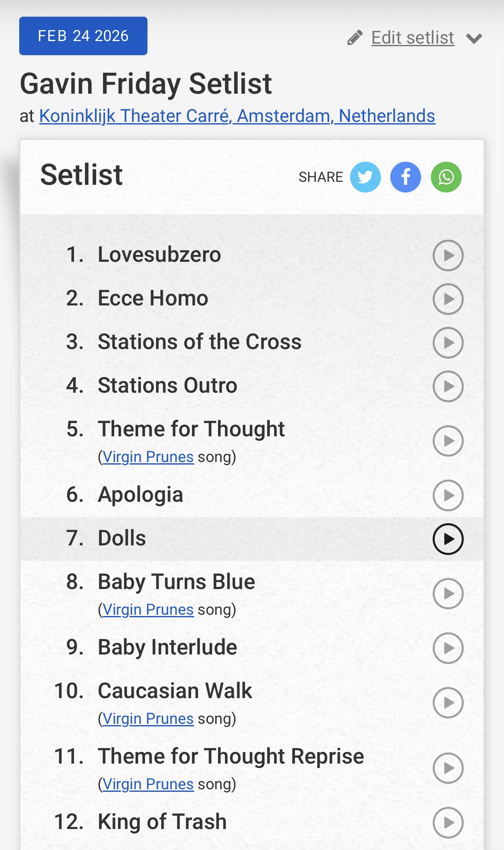Image resolution: width=504 pixels, height=850 pixels.
Task: Play the song Ecce Homo
Action: point(448,299)
